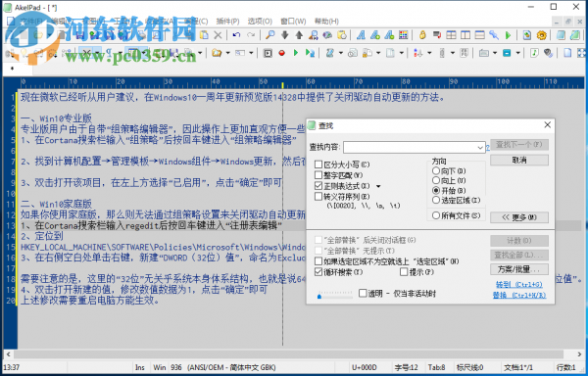Open dropdown arrow beside the folder icon
The image size is (588, 376).
tap(227, 53)
